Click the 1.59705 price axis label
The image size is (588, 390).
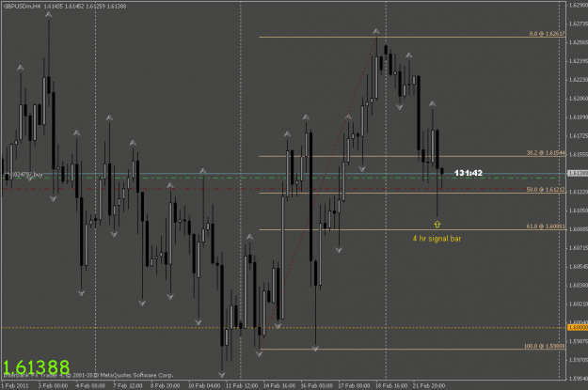click(x=579, y=360)
